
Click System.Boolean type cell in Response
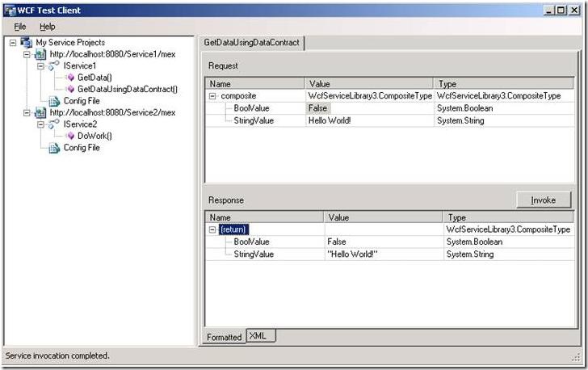[x=509, y=242]
